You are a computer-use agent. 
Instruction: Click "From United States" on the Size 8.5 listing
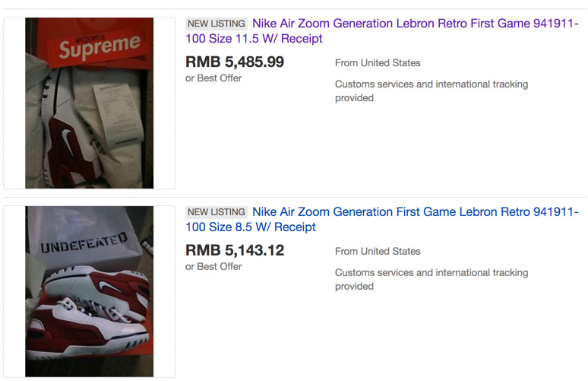[378, 252]
